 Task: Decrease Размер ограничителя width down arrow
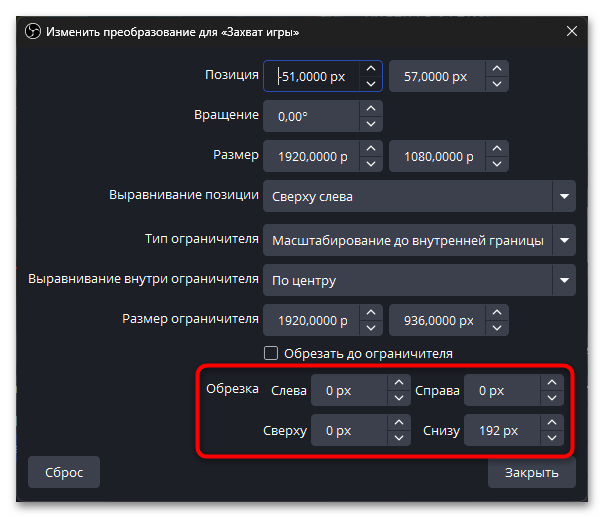(x=371, y=328)
